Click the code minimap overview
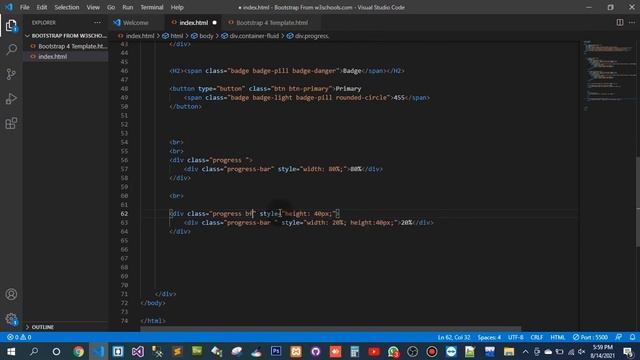The image size is (640, 360). [x=610, y=76]
